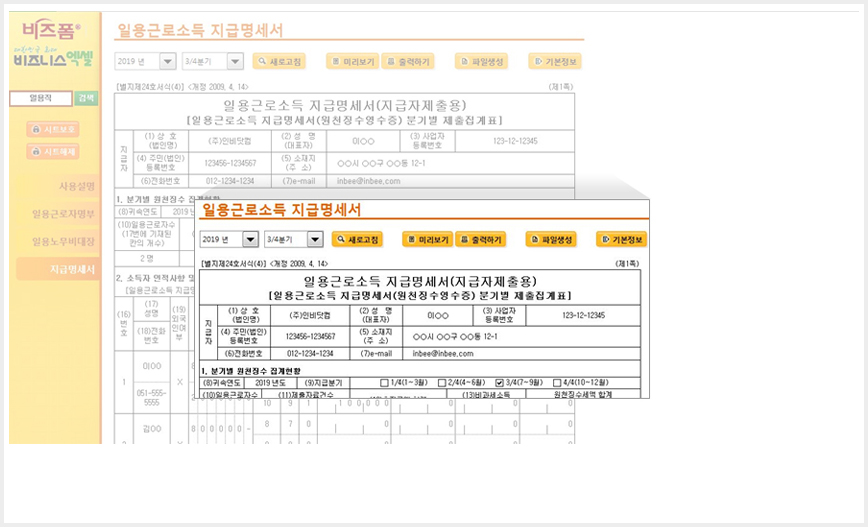The image size is (868, 527).
Task: Click the (주)인비닷컴 cell in the front panel
Action: pyautogui.click(x=310, y=316)
